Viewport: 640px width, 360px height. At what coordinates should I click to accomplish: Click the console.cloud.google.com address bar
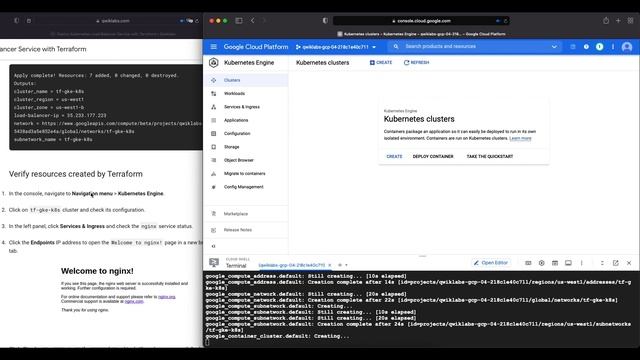click(x=421, y=21)
